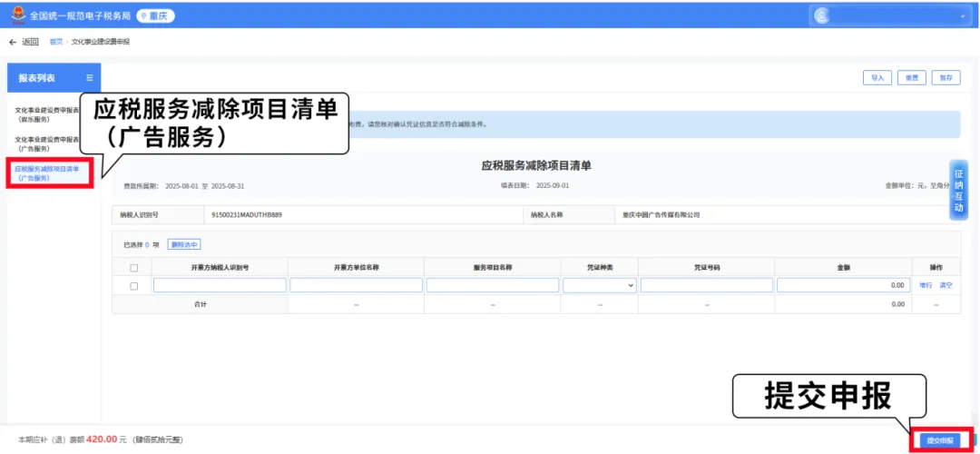Open the 首页 breadcrumb link

(x=56, y=42)
